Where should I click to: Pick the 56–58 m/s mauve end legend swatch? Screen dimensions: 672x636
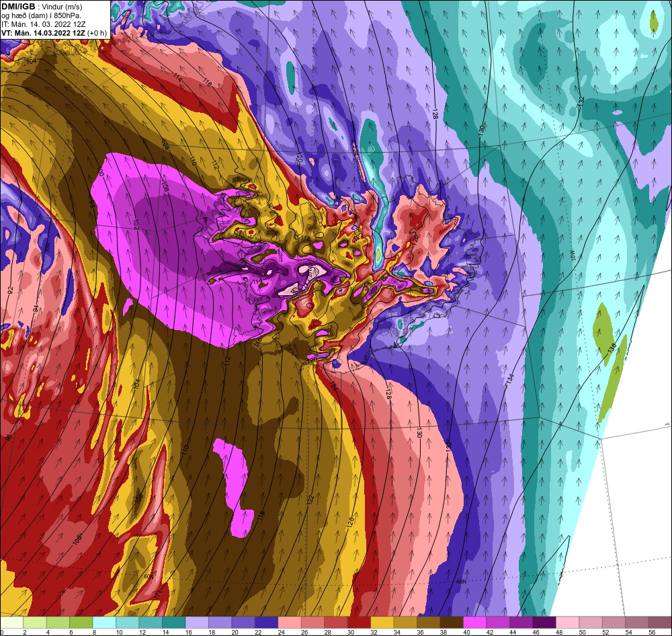(660, 623)
